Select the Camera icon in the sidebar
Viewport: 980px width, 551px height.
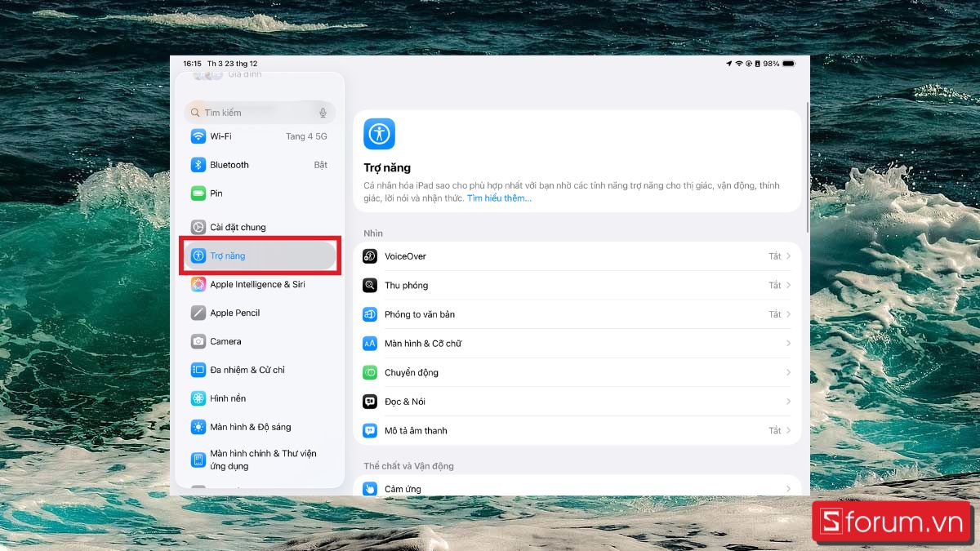click(198, 341)
